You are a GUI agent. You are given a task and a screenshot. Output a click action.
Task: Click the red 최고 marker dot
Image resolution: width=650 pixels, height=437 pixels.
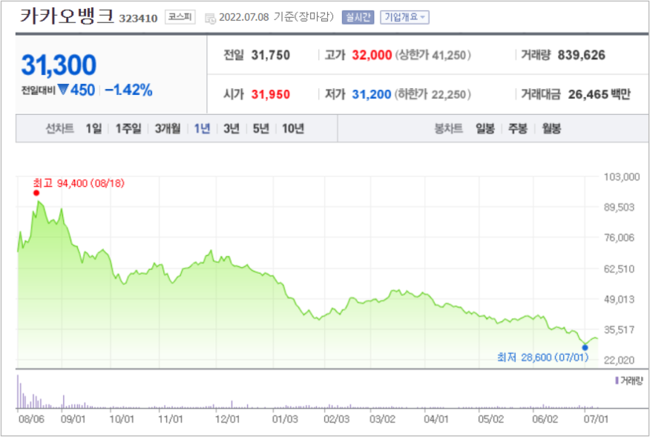pos(36,193)
